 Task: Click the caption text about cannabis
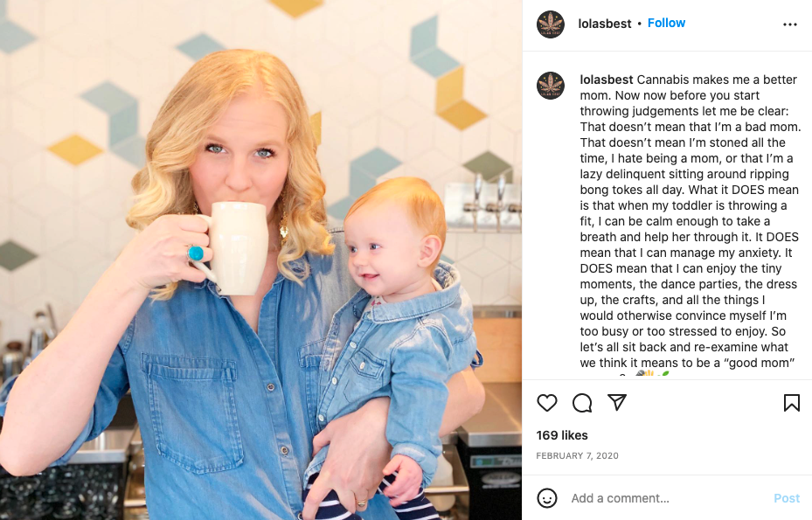click(x=690, y=221)
